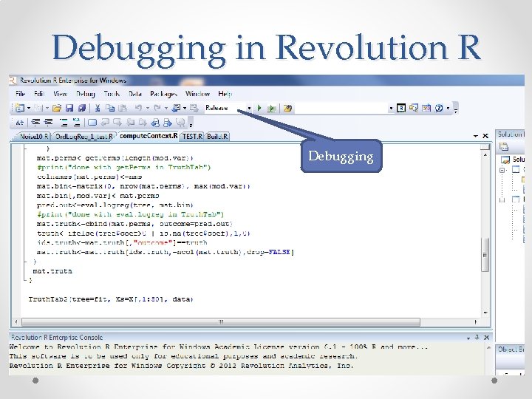Click the 'TruthTab2(tree=fit' code line

pos(111,299)
